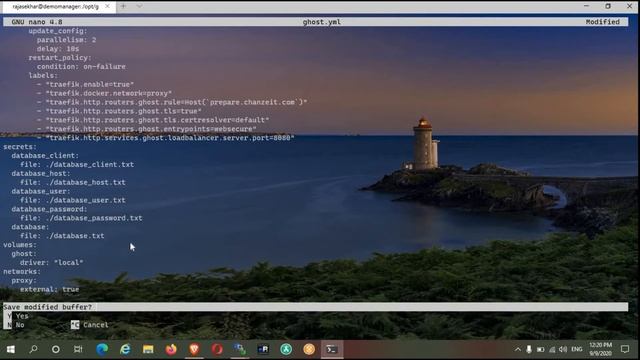Open the orange circular taskbar app
The image size is (640, 360).
click(x=309, y=349)
